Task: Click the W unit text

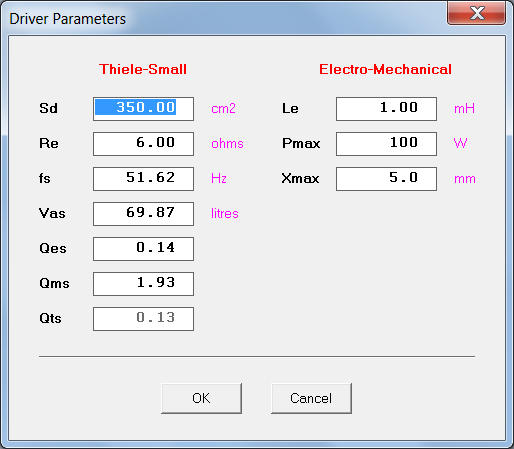Action: pos(460,144)
